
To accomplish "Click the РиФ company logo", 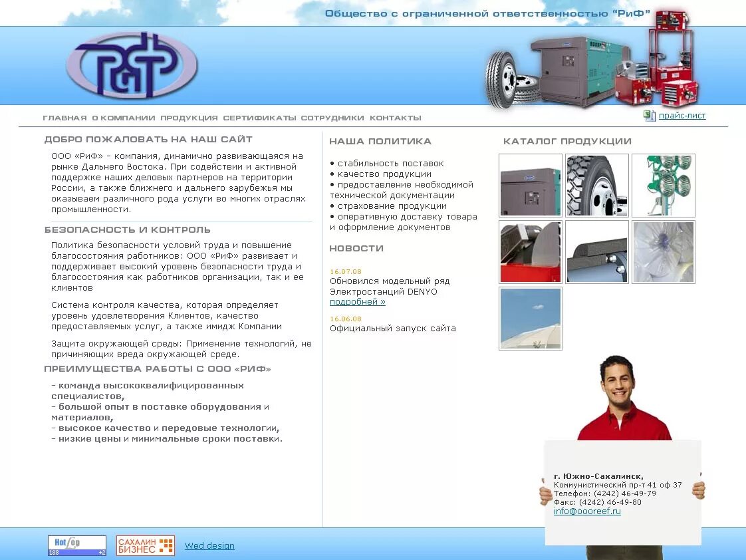I will tap(132, 65).
